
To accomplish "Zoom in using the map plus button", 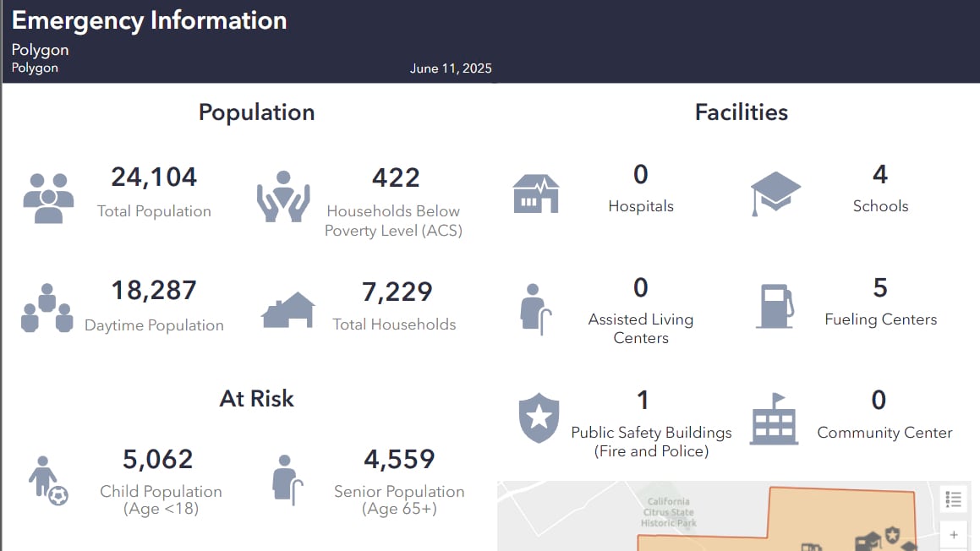I will click(954, 535).
